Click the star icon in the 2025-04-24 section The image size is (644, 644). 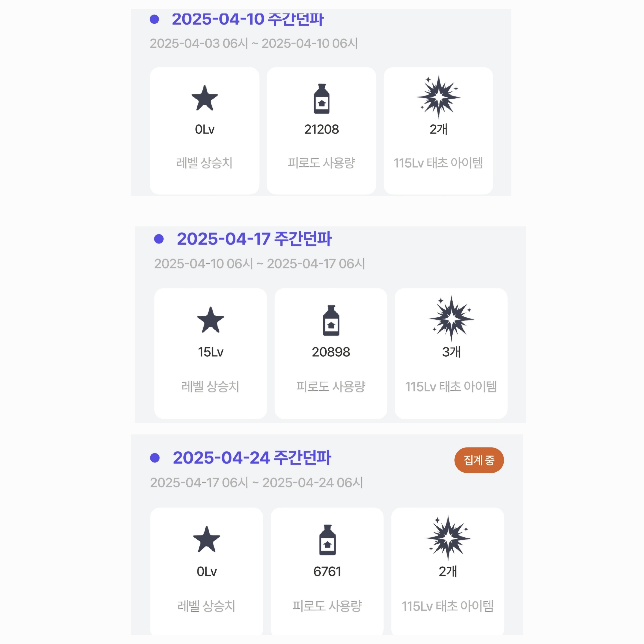[x=207, y=539]
